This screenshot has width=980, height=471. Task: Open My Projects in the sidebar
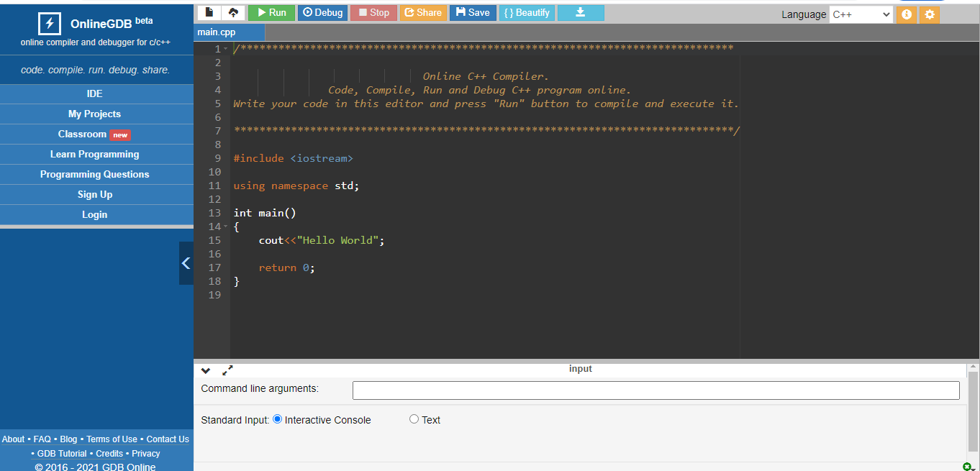pos(96,114)
